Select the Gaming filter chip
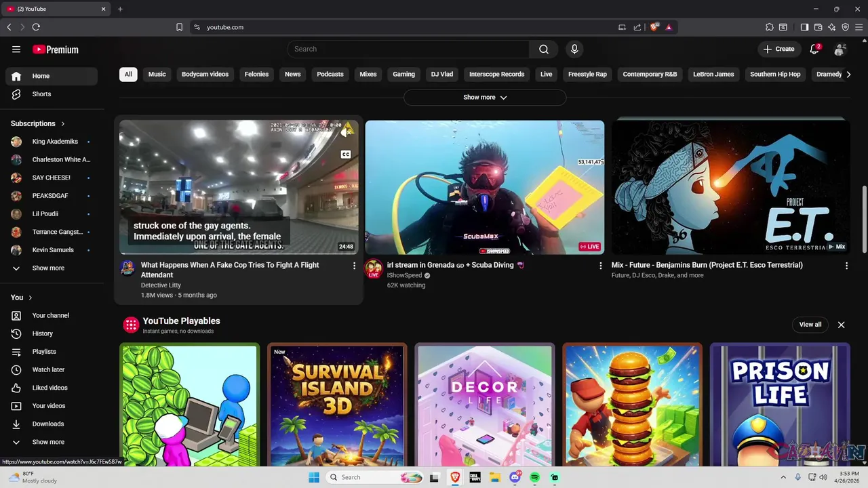 403,74
